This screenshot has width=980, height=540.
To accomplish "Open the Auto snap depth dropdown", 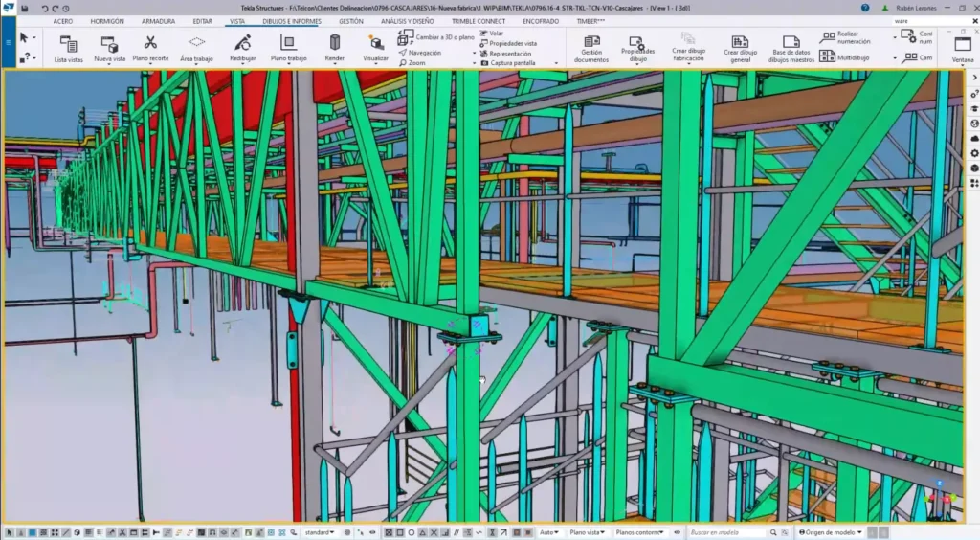I will pos(548,532).
